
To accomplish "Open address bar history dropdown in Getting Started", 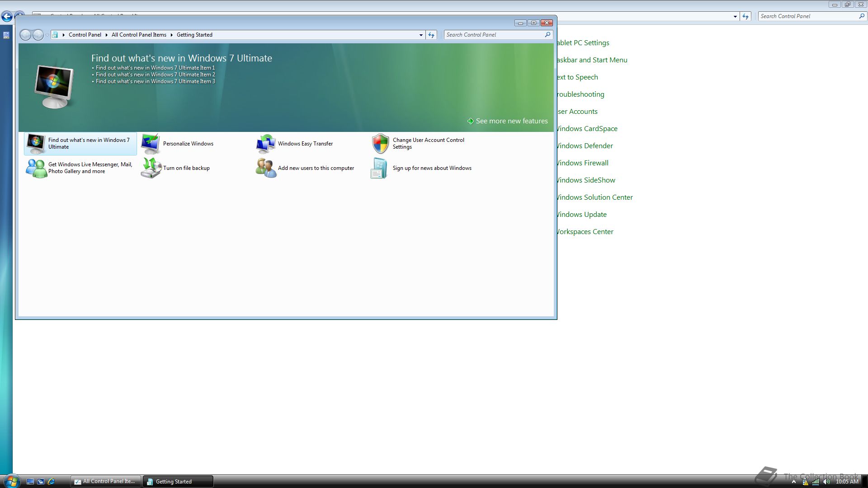I will pyautogui.click(x=421, y=35).
